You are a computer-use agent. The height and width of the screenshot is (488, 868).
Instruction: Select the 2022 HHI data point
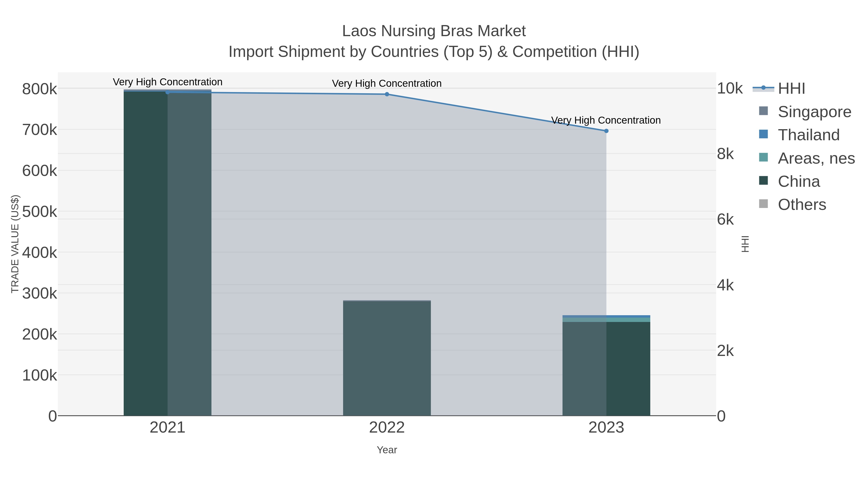coord(387,94)
